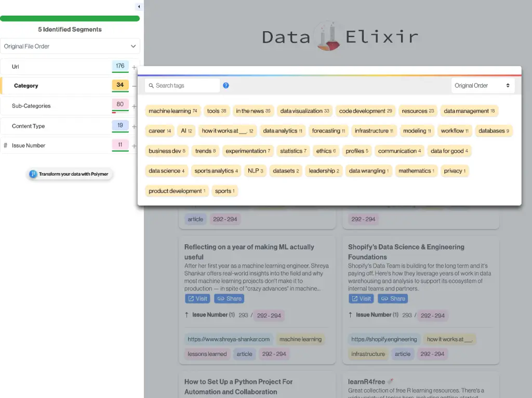Pick the mathematics tag
The height and width of the screenshot is (398, 532).
(416, 170)
